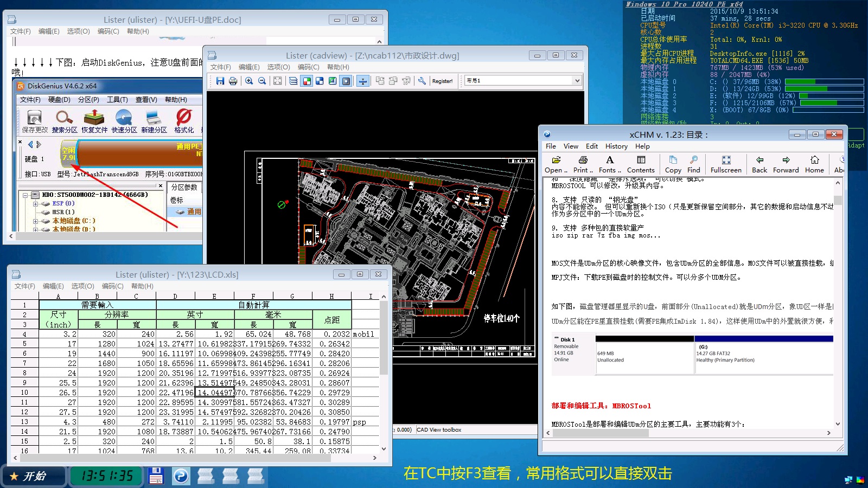This screenshot has height=488, width=868.
Task: Click the network icon in system tray
Action: (x=848, y=479)
